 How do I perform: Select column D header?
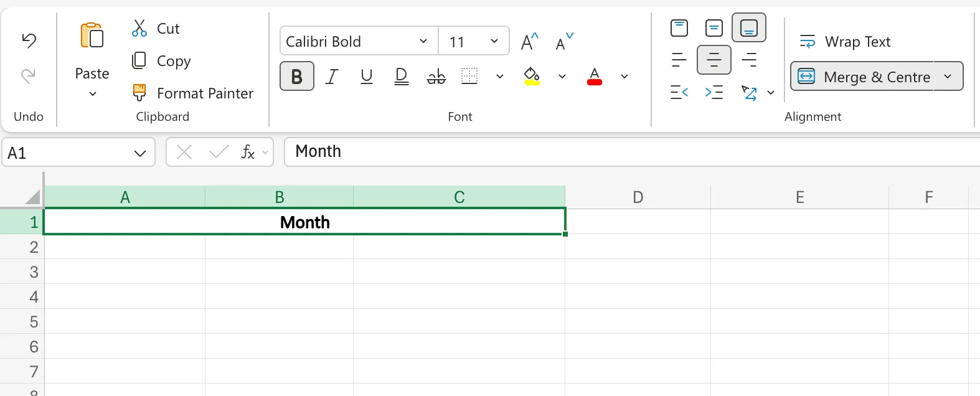point(638,197)
